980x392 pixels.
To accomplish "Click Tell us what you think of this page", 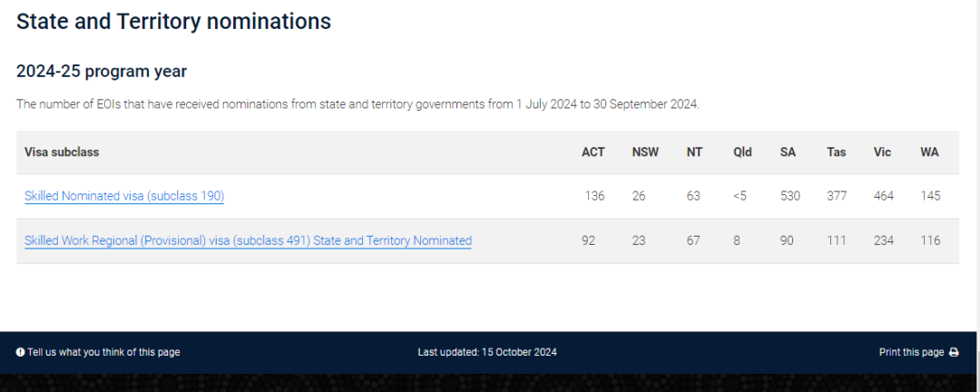I will click(x=103, y=352).
